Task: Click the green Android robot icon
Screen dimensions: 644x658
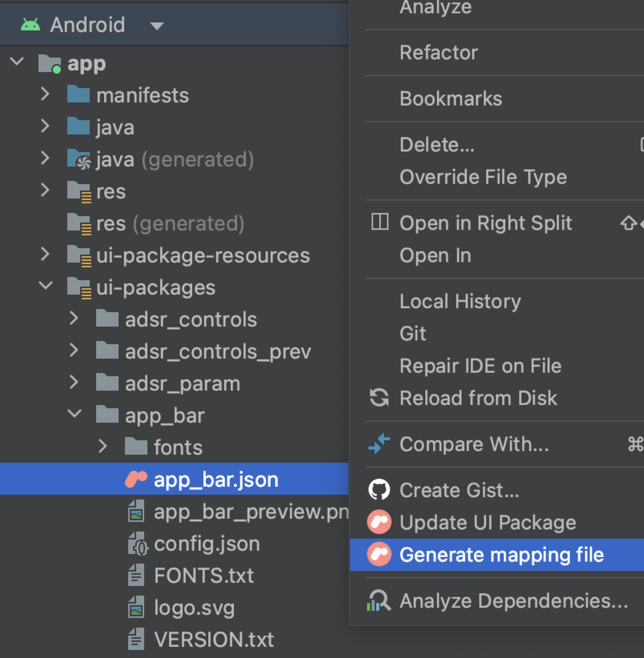Action: click(30, 25)
